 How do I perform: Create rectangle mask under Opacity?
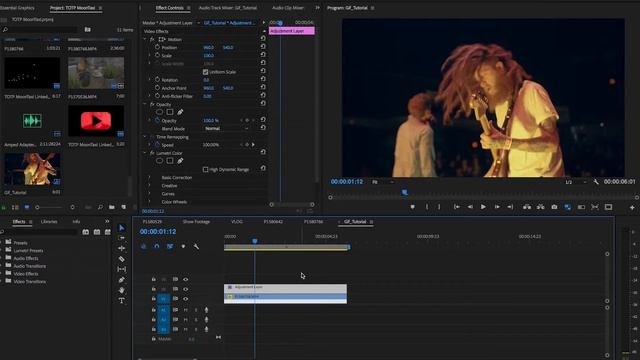point(170,112)
